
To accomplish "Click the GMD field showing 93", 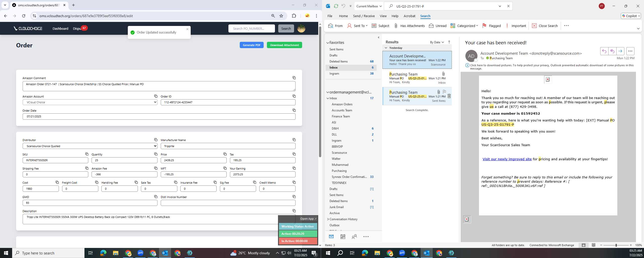I will [90, 203].
